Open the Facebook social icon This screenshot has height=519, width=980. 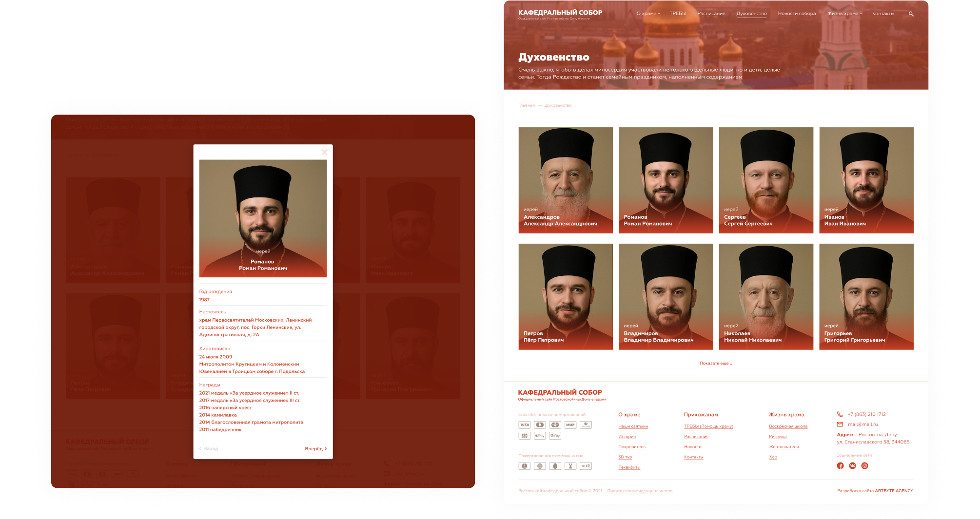coord(840,465)
